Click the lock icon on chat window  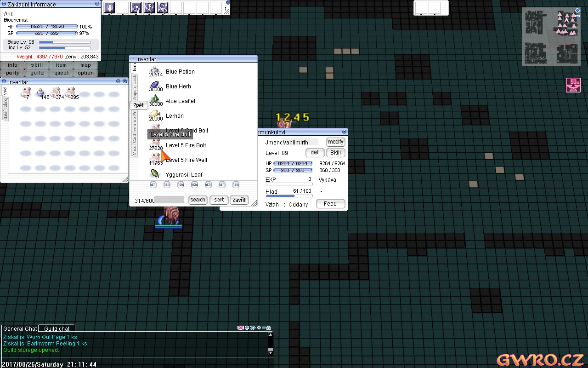coord(269,328)
